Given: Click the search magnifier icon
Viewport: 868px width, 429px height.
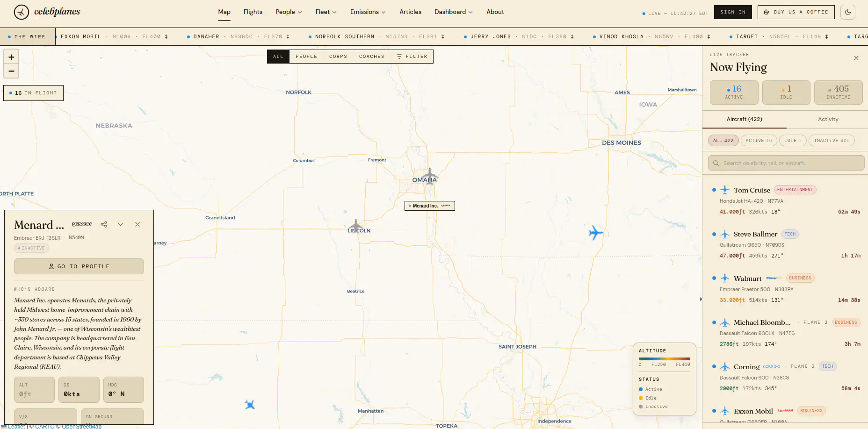Looking at the screenshot, I should point(716,163).
